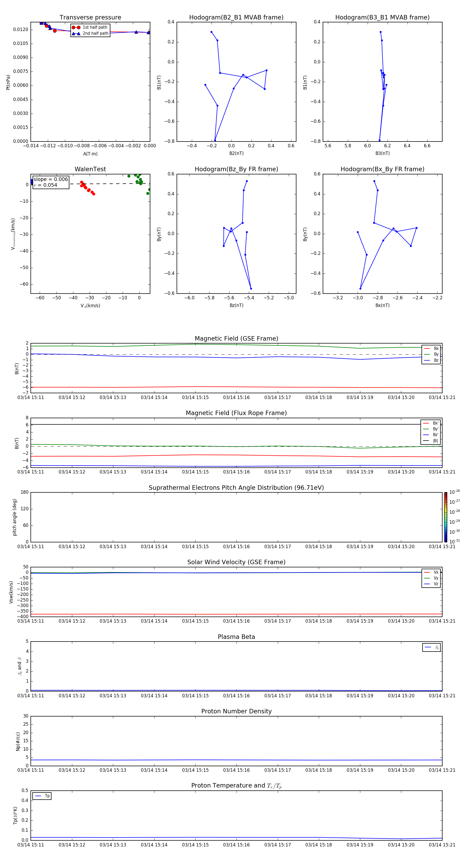The image size is (473, 868).
Task: Click the 'pitch angle (deg)' axis label
Action: [x=14, y=517]
